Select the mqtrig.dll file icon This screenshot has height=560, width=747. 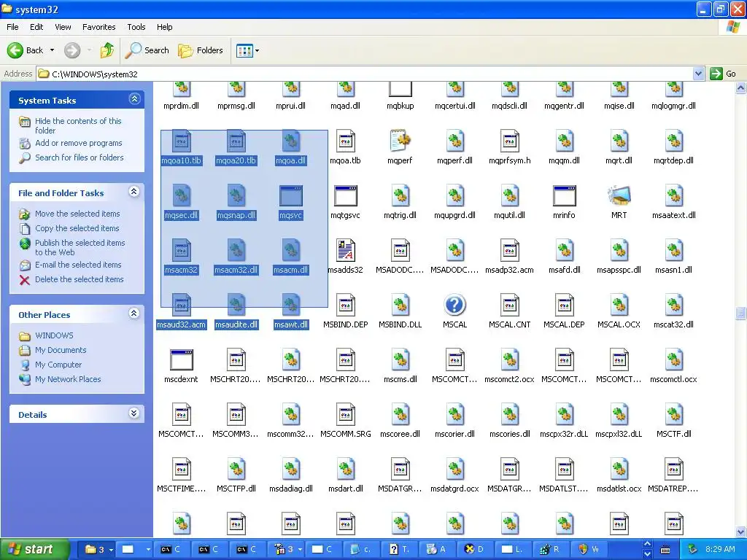[400, 195]
